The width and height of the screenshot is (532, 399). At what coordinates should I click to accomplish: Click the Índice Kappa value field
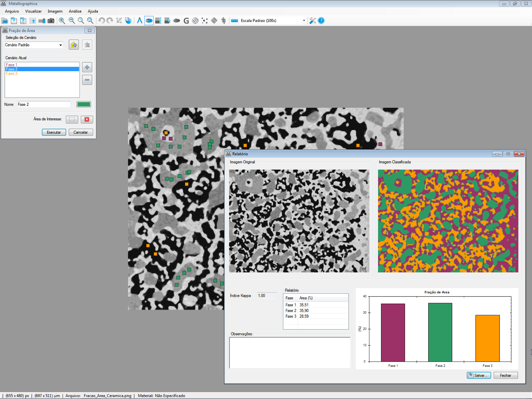point(267,296)
